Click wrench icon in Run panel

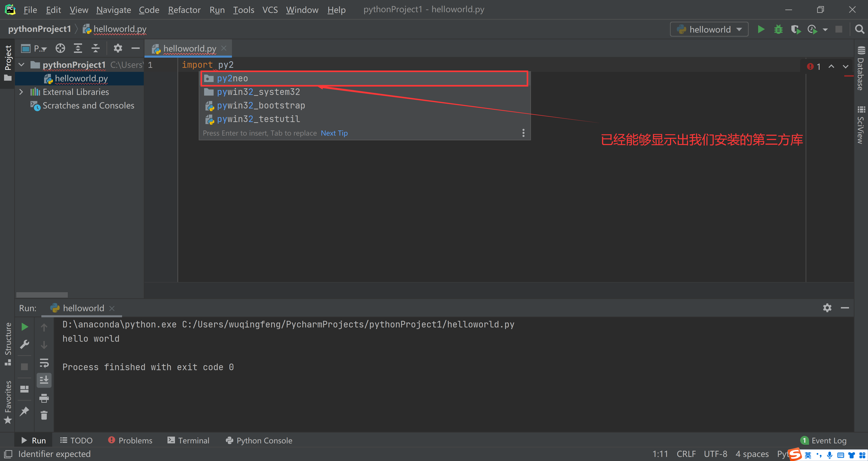[24, 344]
